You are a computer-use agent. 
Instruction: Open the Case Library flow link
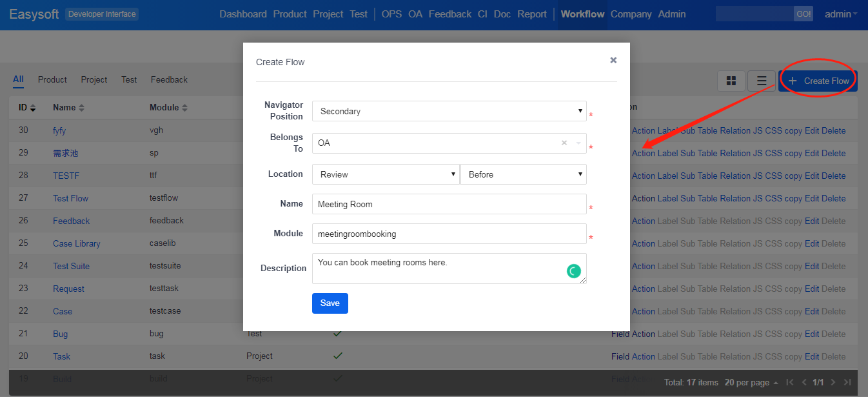tap(76, 243)
